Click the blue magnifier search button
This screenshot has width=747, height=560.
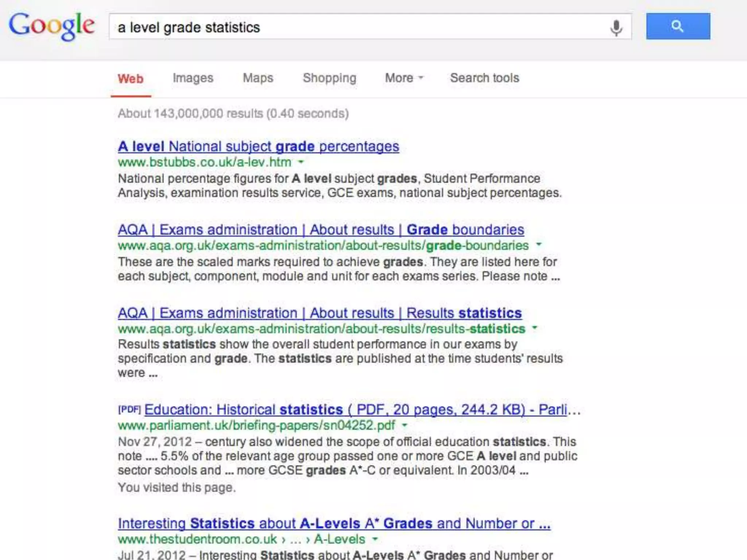point(678,26)
